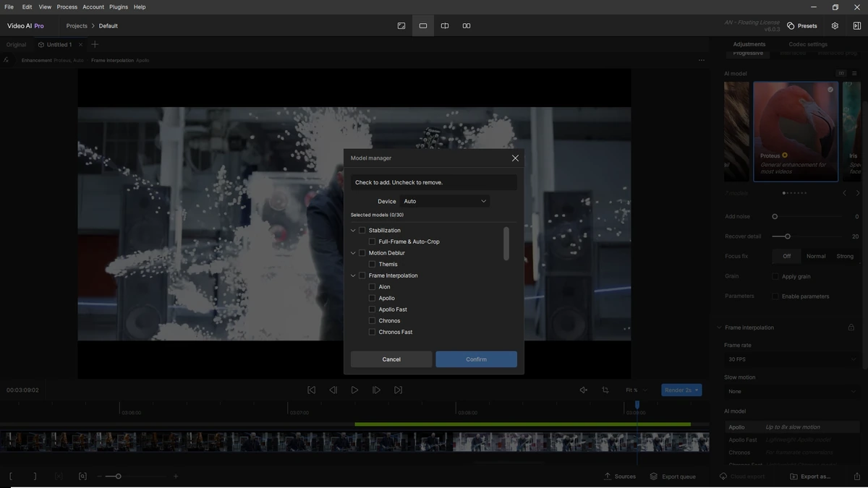Select the single-view preview layout icon

coord(423,26)
